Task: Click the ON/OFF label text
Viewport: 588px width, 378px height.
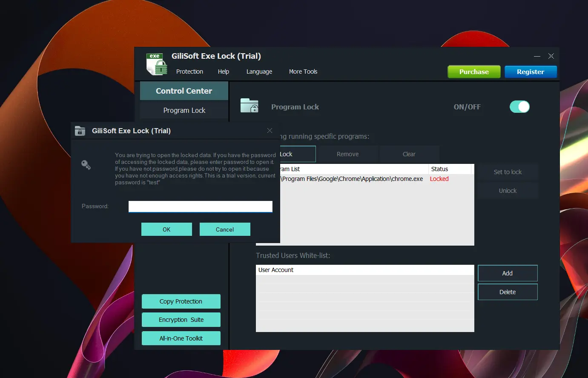Action: 467,107
